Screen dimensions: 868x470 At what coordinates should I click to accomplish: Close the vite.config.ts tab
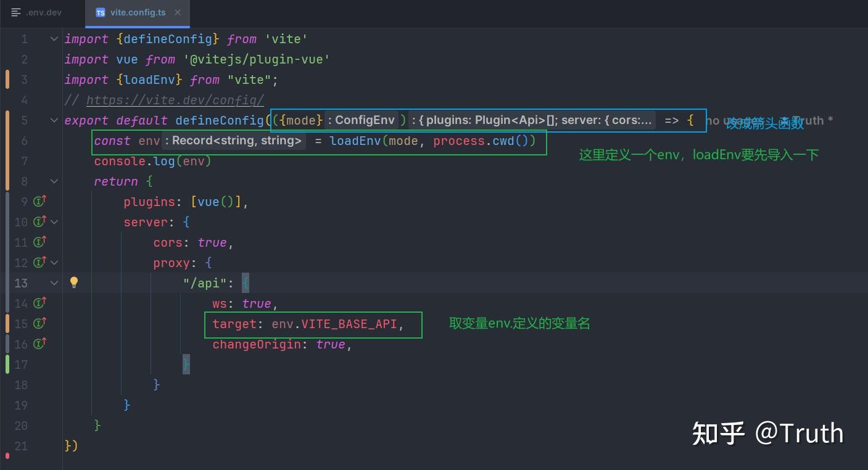(178, 12)
